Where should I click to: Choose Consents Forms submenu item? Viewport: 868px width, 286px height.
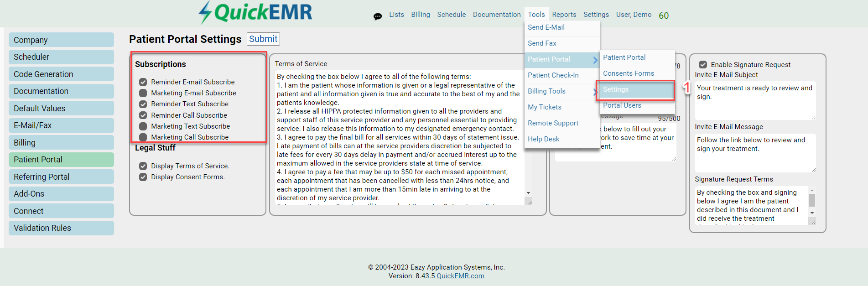pos(637,73)
